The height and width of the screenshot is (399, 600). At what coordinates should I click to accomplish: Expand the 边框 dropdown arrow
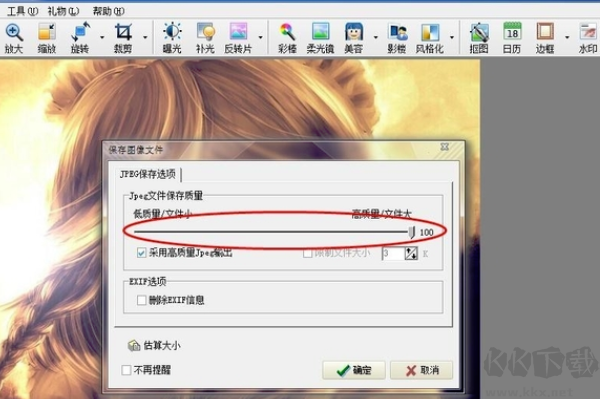[x=567, y=37]
